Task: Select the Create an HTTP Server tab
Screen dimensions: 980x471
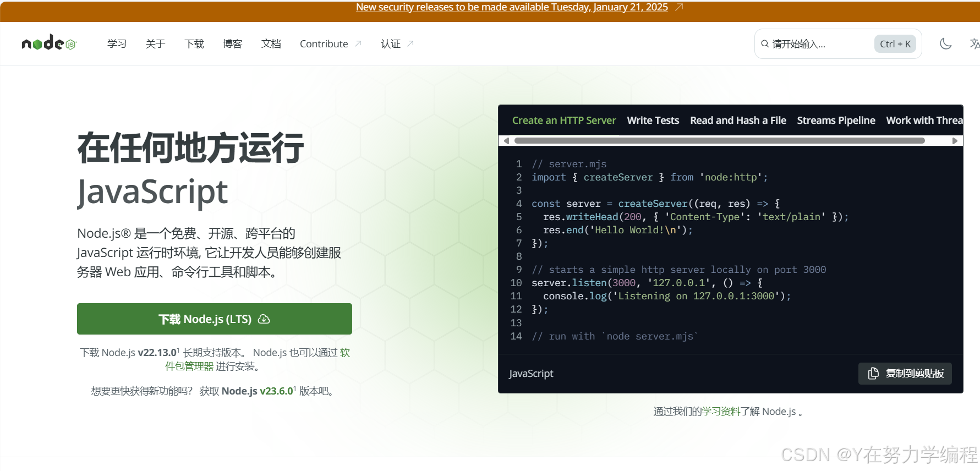Action: [x=564, y=121]
